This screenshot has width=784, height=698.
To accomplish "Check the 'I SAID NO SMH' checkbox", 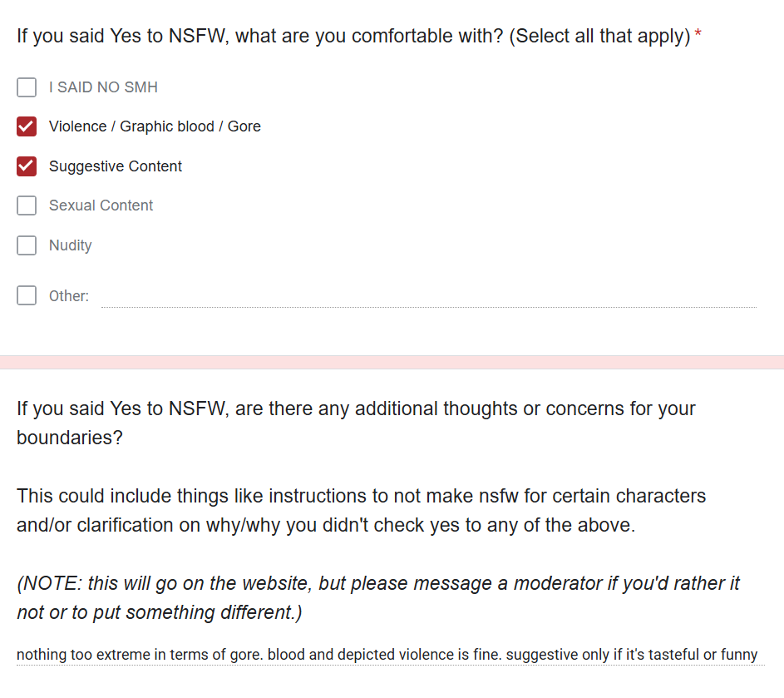I will [x=27, y=87].
